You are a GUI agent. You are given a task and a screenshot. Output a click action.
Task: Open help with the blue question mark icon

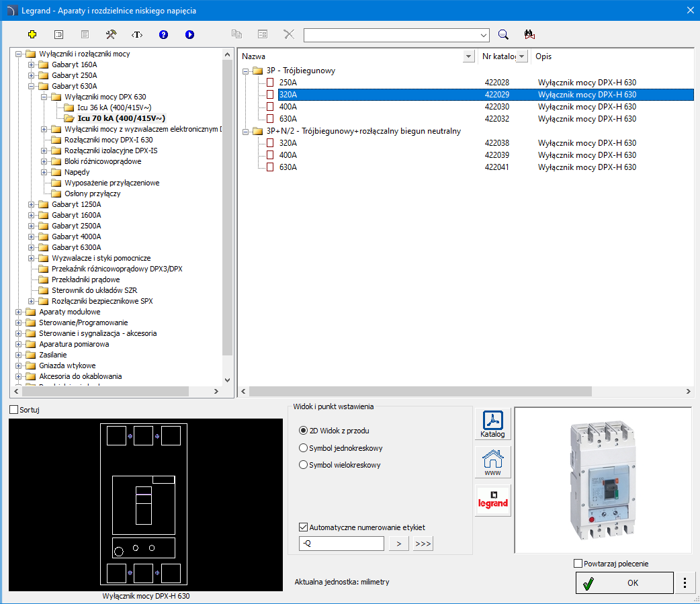[163, 34]
